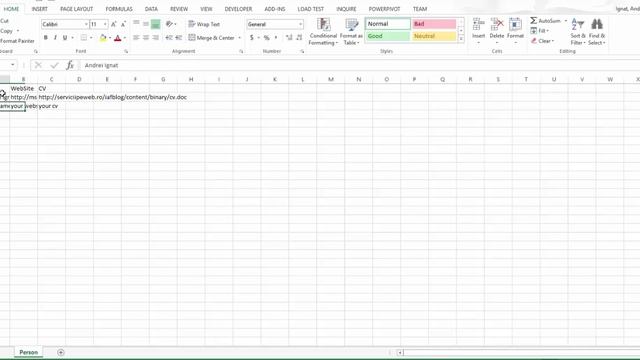Click Merge & Center
Screen dimensions: 640x360
[211, 38]
